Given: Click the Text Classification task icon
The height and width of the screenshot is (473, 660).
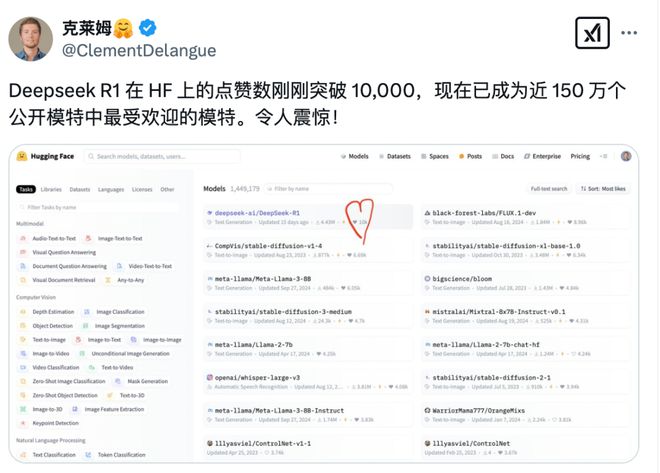Looking at the screenshot, I should [x=23, y=455].
